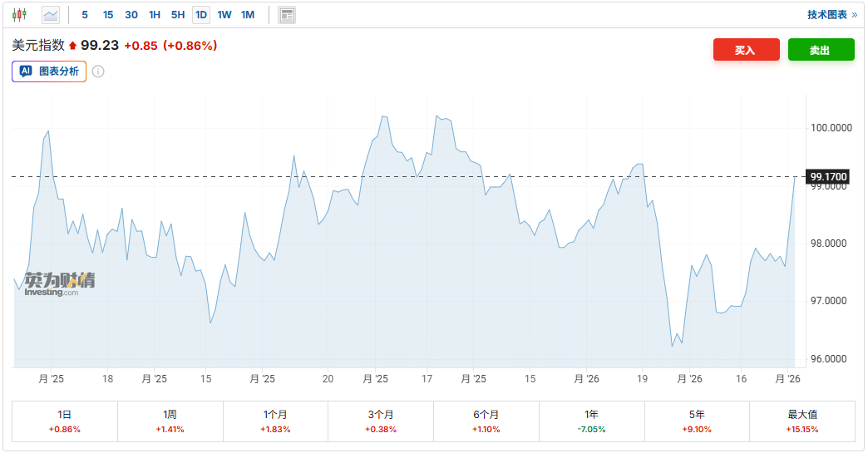Show the 最大值 maximum range tab
868x453 pixels.
coord(801,421)
